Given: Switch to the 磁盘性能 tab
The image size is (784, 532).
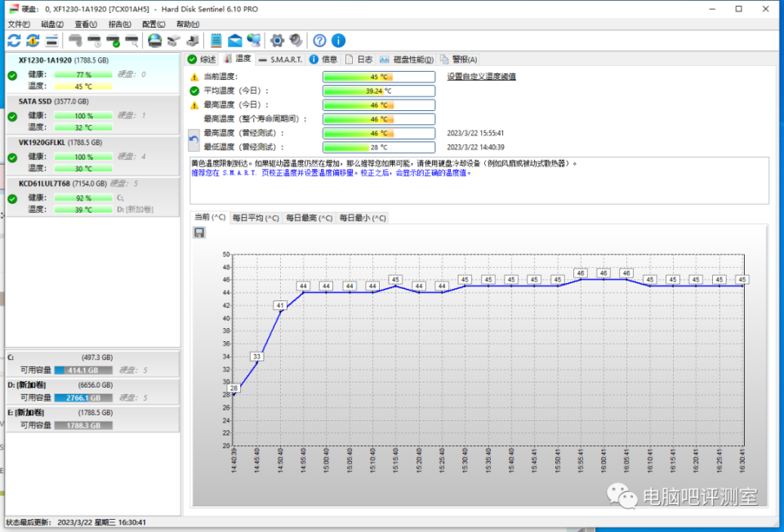Looking at the screenshot, I should click(408, 60).
